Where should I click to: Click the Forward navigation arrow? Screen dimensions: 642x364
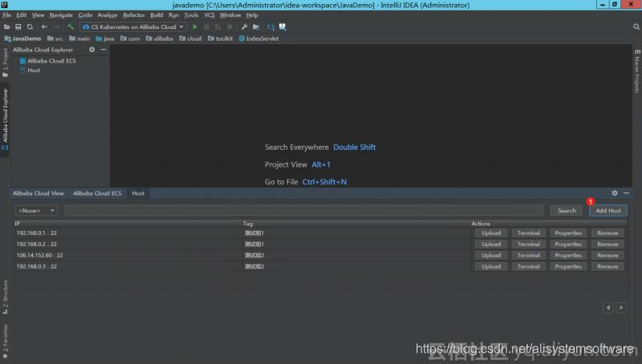click(56, 27)
